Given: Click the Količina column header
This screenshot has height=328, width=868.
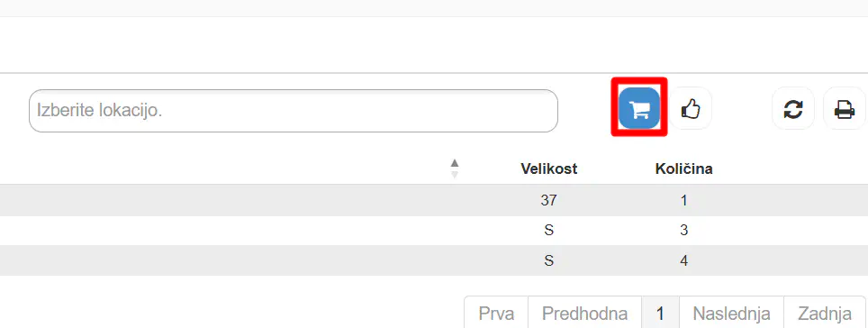Looking at the screenshot, I should (x=683, y=169).
